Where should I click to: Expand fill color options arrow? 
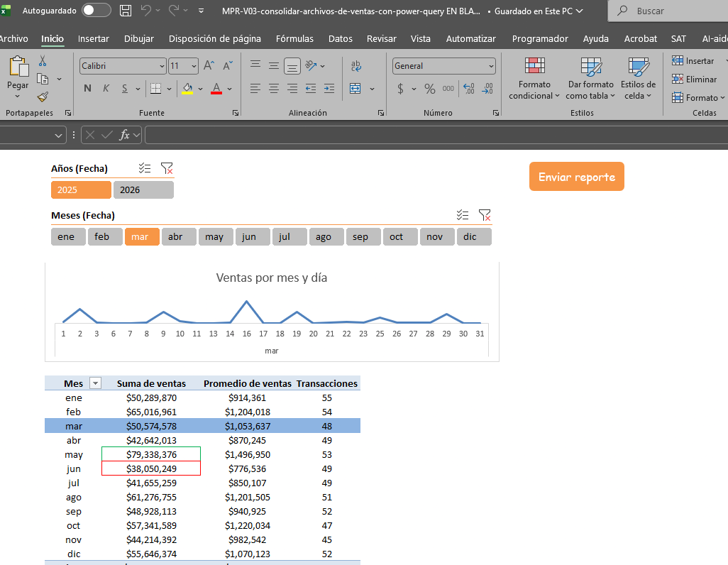pos(201,89)
